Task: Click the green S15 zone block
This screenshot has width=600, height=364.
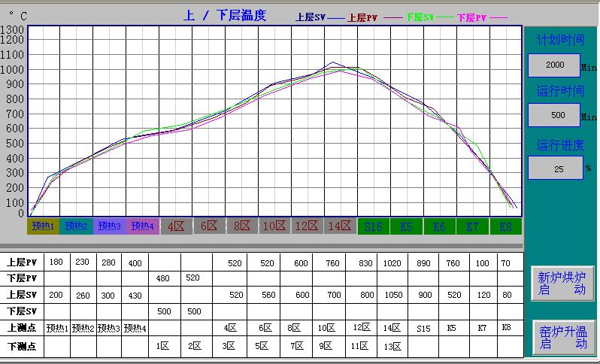Action: click(x=374, y=226)
